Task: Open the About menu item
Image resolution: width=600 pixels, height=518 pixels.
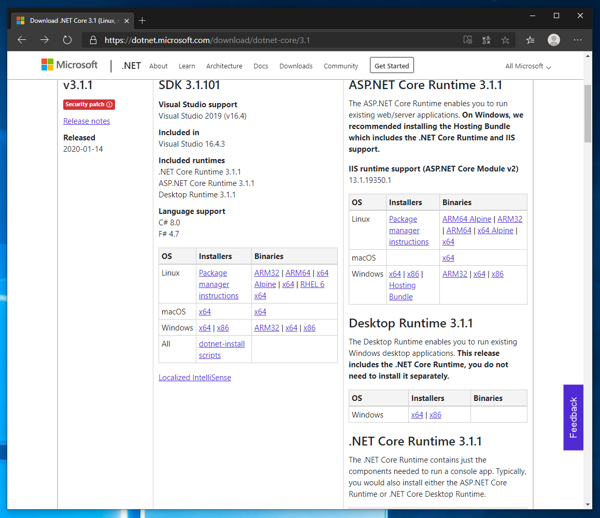Action: click(x=158, y=66)
